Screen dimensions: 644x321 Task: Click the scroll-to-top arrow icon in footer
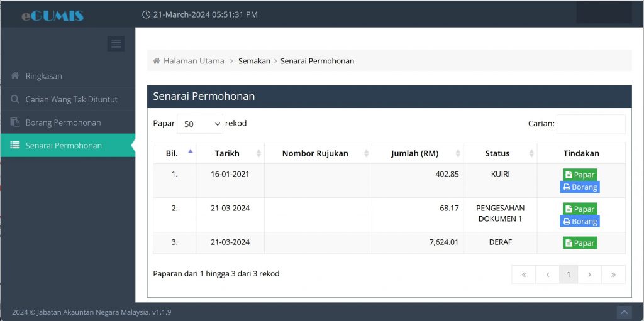625,312
